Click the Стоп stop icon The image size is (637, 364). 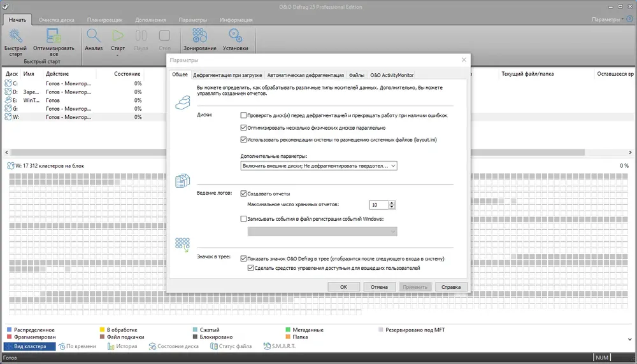tap(164, 36)
